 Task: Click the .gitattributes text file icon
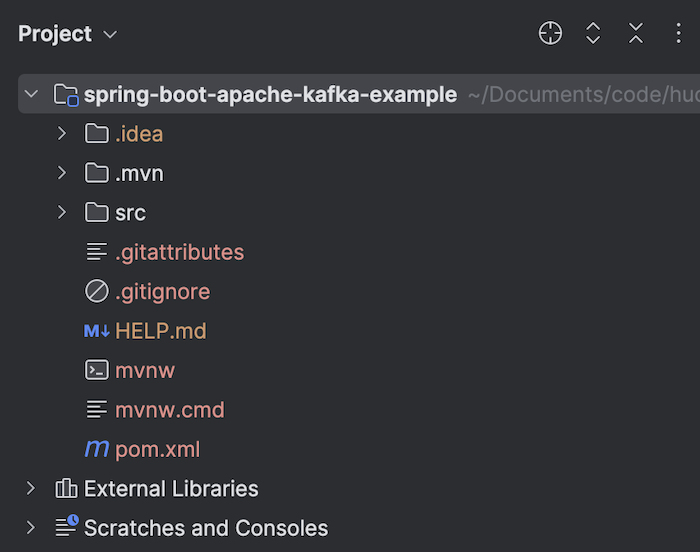pos(96,251)
